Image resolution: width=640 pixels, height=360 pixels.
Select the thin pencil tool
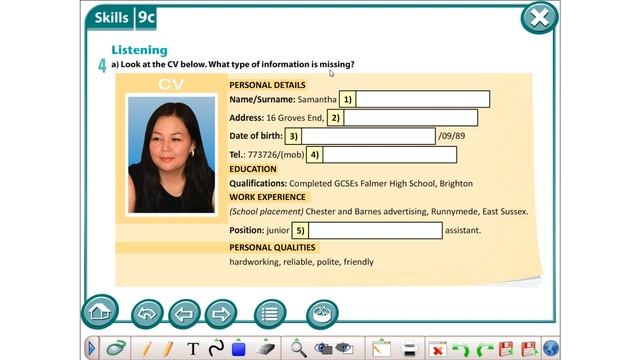pos(146,349)
